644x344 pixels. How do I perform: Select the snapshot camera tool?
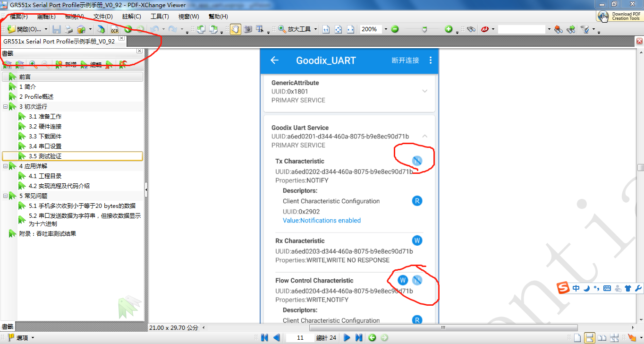247,29
